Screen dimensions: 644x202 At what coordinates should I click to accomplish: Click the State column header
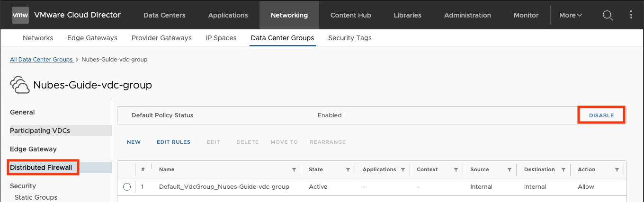coord(316,169)
